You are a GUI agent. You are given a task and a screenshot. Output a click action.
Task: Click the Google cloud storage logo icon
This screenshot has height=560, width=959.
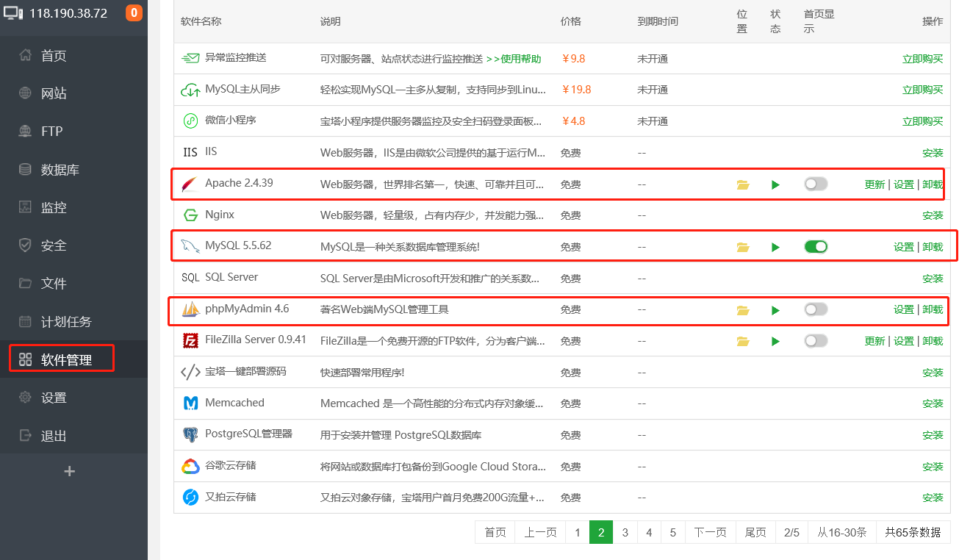190,467
